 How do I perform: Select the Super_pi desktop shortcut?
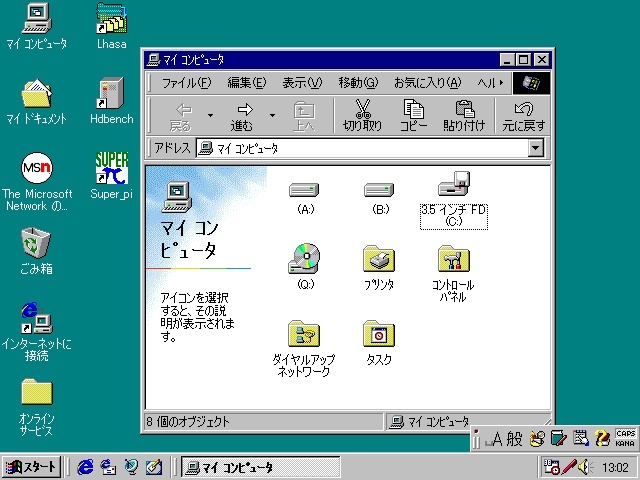pyautogui.click(x=111, y=176)
